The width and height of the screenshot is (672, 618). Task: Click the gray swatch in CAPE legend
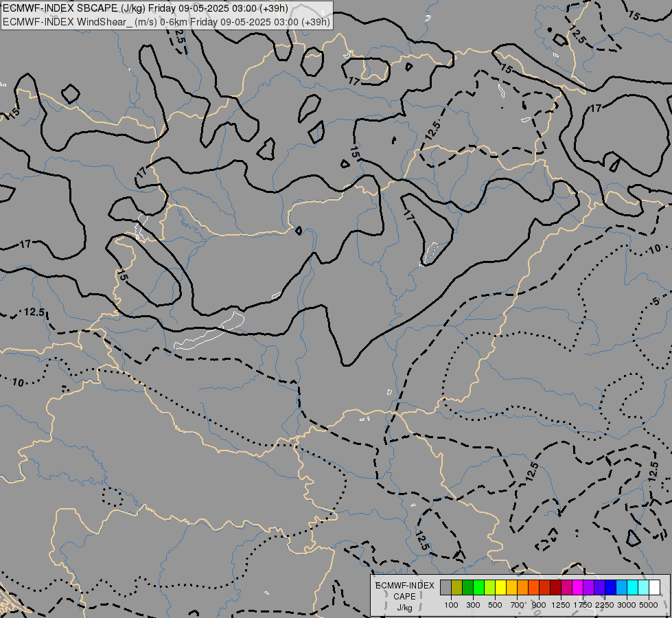[445, 587]
